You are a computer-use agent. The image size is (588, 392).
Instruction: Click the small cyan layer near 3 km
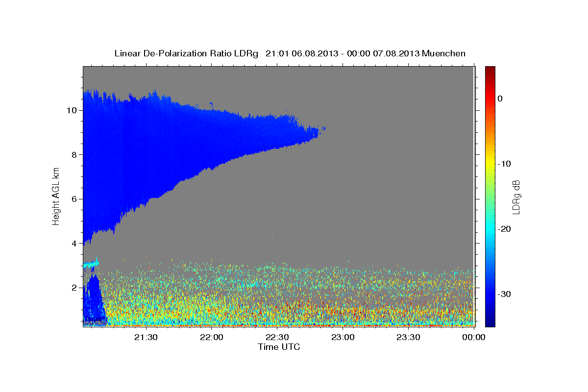[x=91, y=264]
